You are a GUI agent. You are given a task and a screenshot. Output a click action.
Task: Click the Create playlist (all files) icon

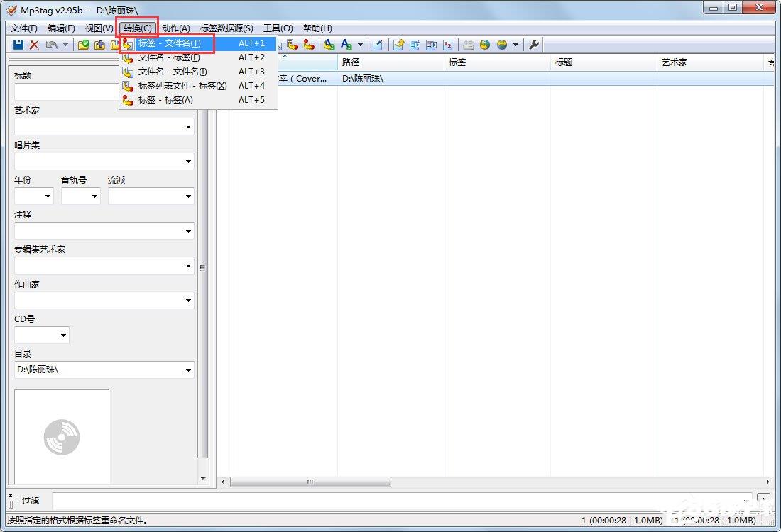(x=415, y=45)
